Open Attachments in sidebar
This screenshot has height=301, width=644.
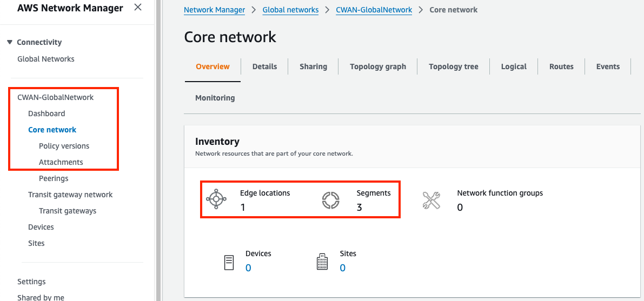coord(61,162)
